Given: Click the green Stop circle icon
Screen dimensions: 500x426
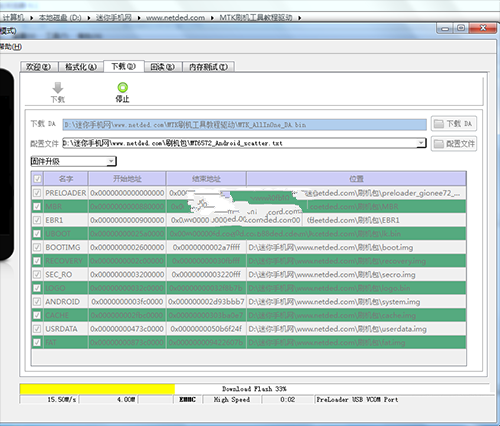Looking at the screenshot, I should (x=122, y=87).
